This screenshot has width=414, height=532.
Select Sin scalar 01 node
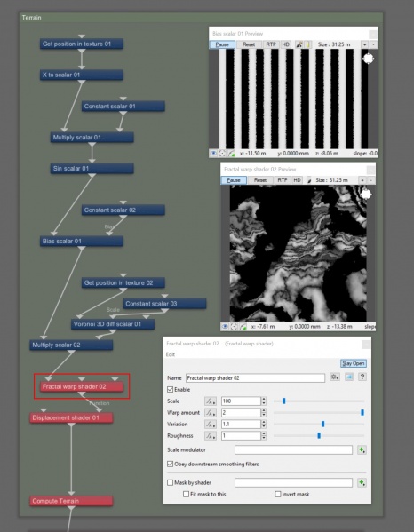pyautogui.click(x=92, y=169)
